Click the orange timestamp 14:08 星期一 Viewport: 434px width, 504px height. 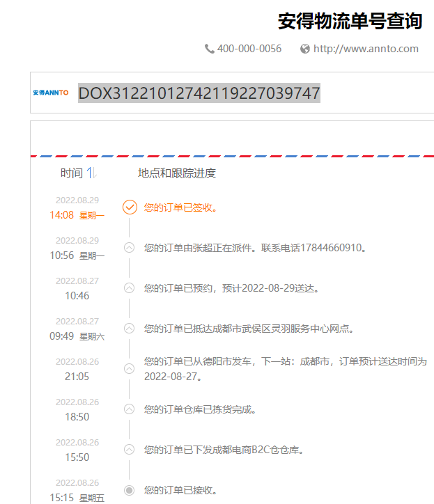click(x=77, y=215)
